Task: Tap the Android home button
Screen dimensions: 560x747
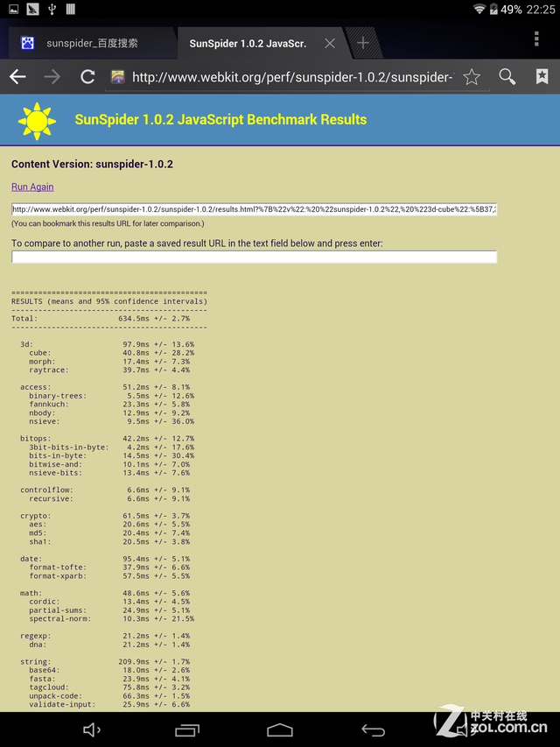Action: point(279,729)
